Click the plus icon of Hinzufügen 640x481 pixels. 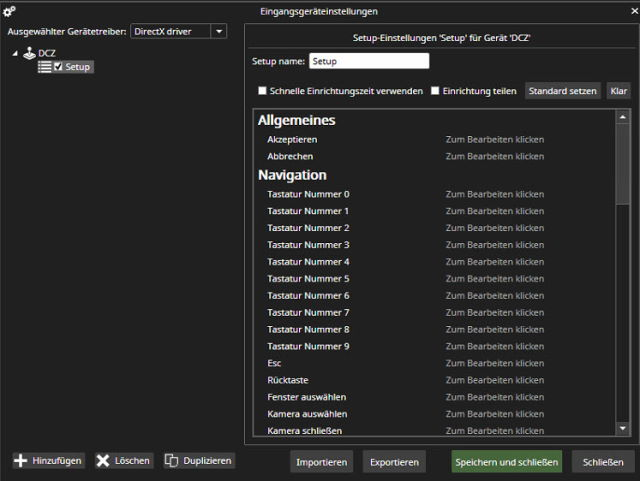click(21, 461)
